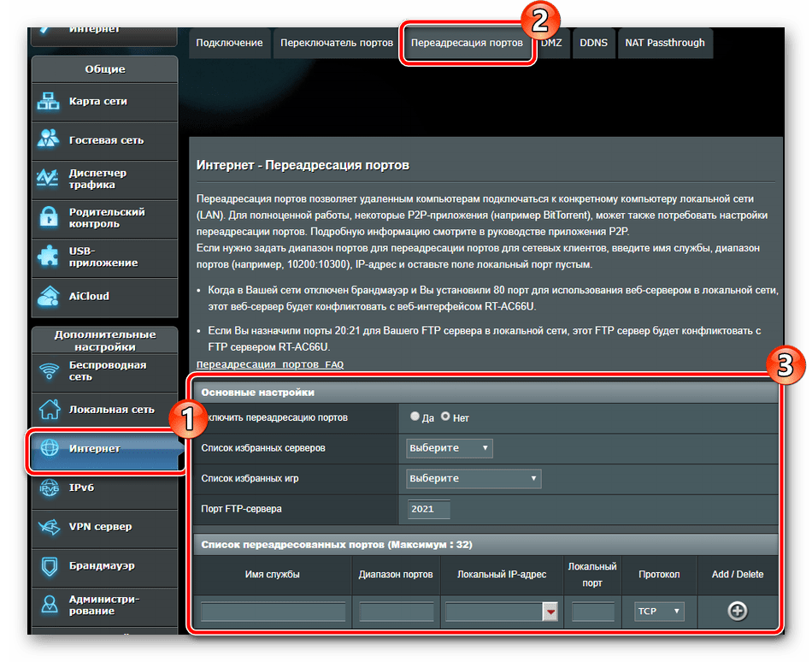Image resolution: width=812 pixels, height=662 pixels.
Task: Open Диспетчер трафика section
Action: click(104, 180)
